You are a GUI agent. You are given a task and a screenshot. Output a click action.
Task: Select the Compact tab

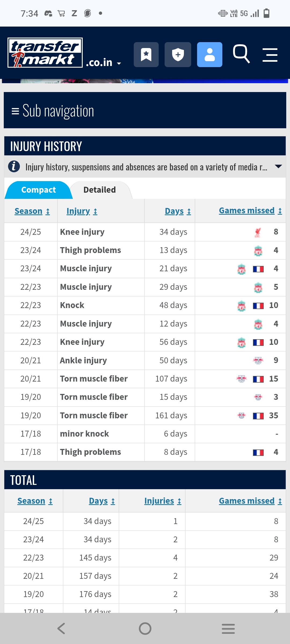point(38,190)
